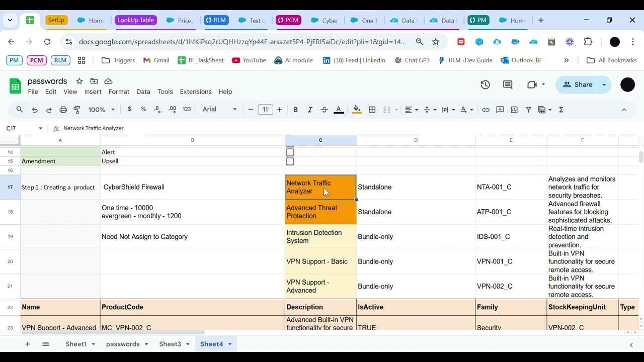Undo the last action

[35, 110]
